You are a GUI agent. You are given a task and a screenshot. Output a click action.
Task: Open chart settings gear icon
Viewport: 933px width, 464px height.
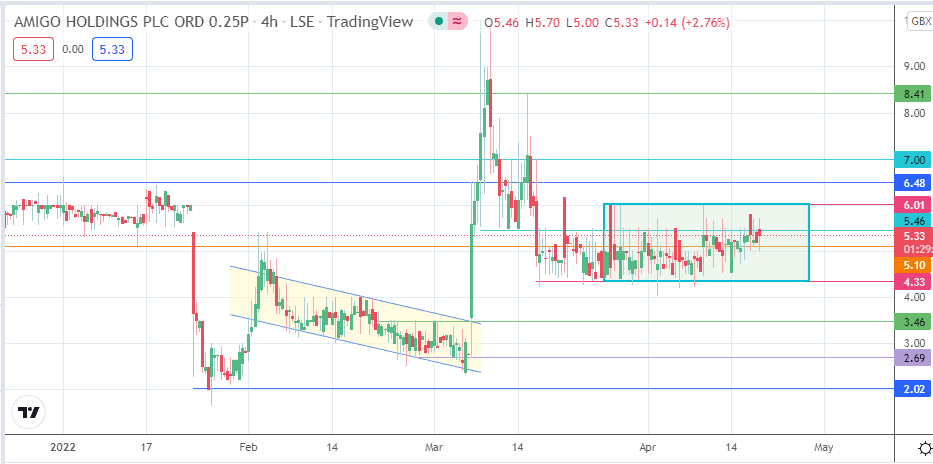[x=925, y=447]
